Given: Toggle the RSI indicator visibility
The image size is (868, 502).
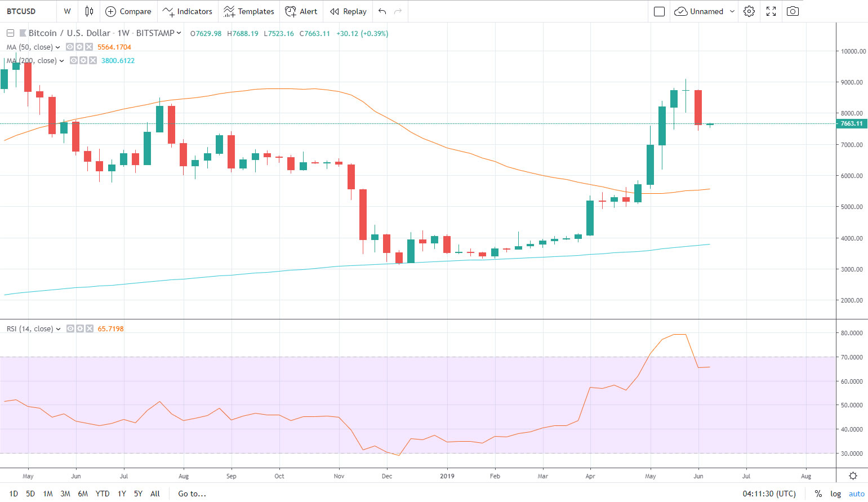Looking at the screenshot, I should point(70,328).
